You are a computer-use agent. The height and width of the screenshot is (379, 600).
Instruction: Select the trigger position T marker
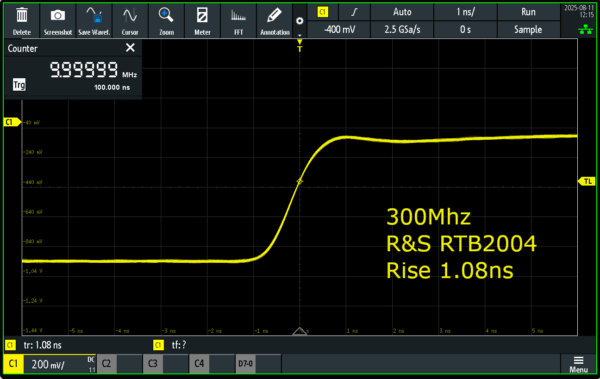(x=300, y=46)
